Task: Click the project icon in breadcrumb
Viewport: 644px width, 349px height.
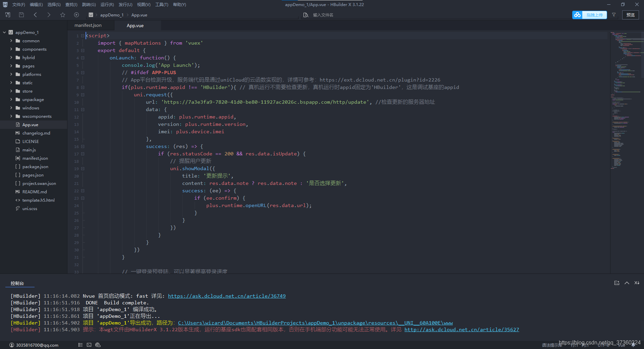Action: click(91, 15)
